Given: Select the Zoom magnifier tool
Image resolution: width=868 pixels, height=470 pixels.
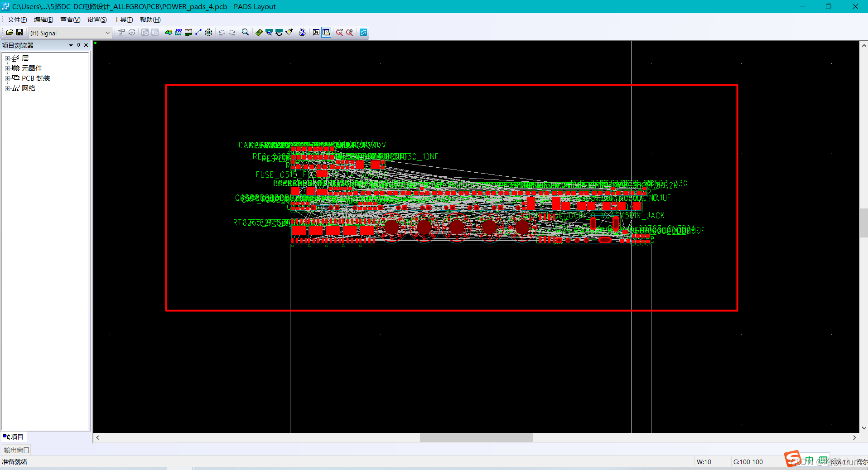Looking at the screenshot, I should [x=245, y=32].
